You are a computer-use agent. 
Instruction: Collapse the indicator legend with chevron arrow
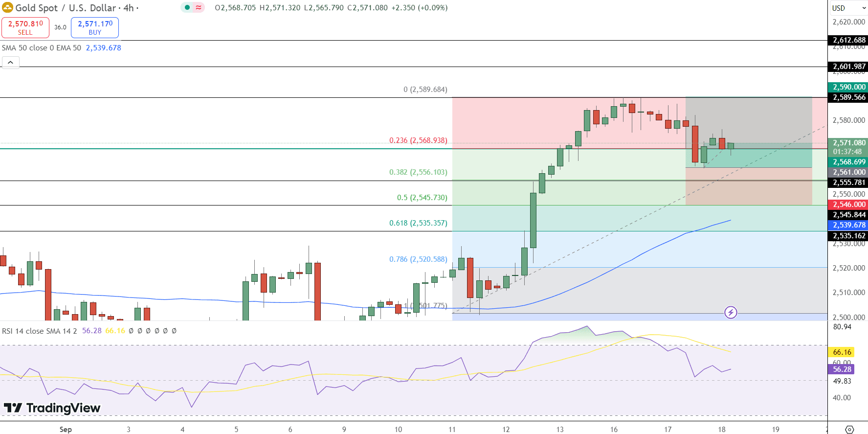(11, 63)
